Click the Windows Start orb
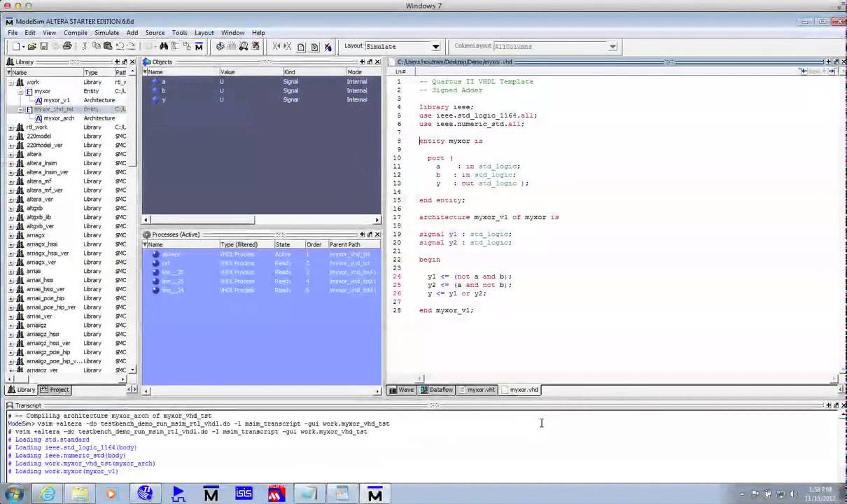The image size is (847, 504). 15,494
